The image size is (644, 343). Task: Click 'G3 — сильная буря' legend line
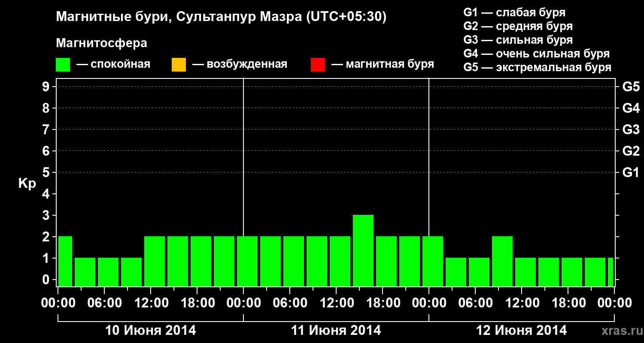point(518,40)
